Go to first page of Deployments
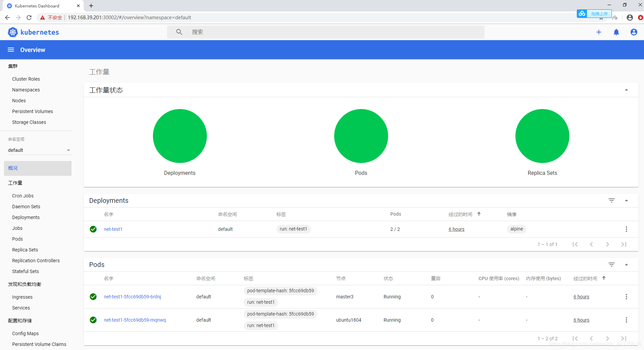 575,244
